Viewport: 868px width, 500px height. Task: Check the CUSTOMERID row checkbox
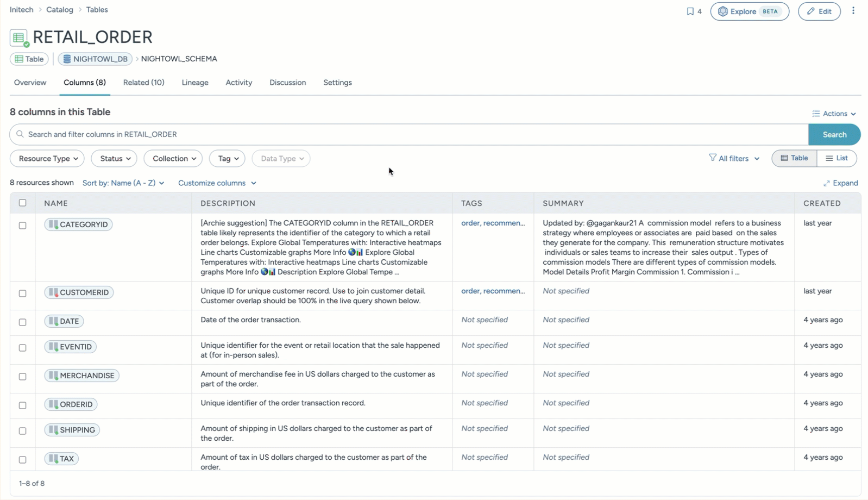pos(22,293)
